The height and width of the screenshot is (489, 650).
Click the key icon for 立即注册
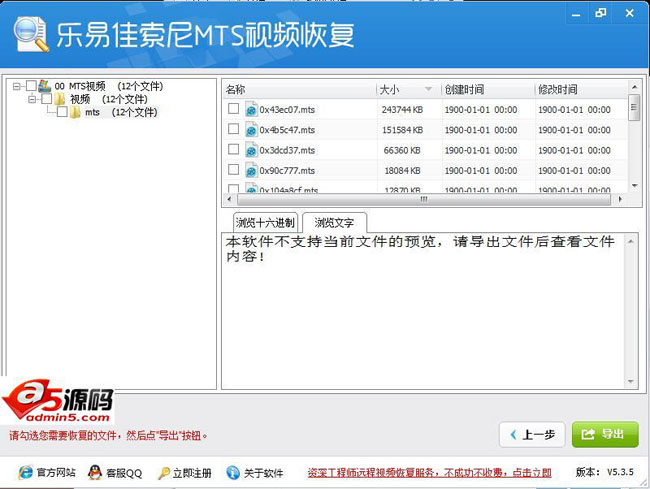tap(164, 473)
